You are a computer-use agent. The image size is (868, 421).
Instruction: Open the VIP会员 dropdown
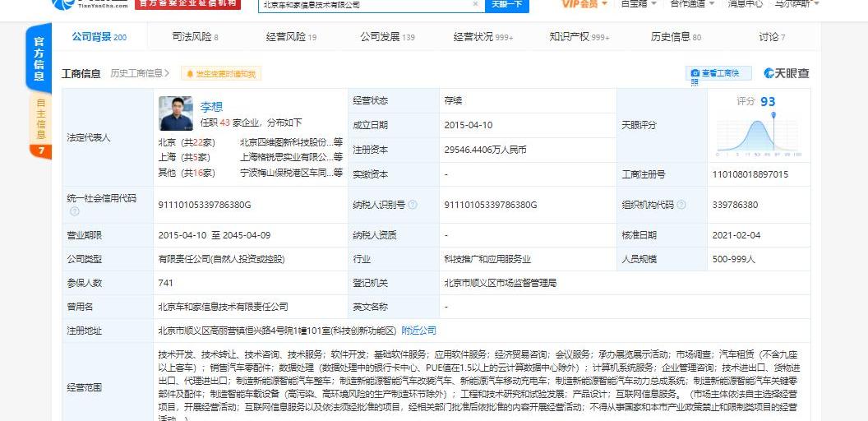(x=584, y=4)
